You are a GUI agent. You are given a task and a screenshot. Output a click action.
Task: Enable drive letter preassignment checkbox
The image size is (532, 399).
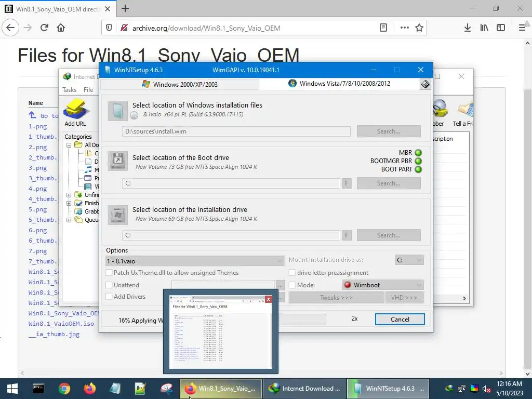pos(292,272)
